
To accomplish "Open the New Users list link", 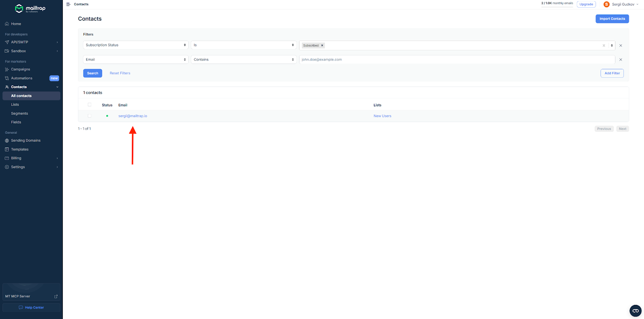I will [x=382, y=116].
